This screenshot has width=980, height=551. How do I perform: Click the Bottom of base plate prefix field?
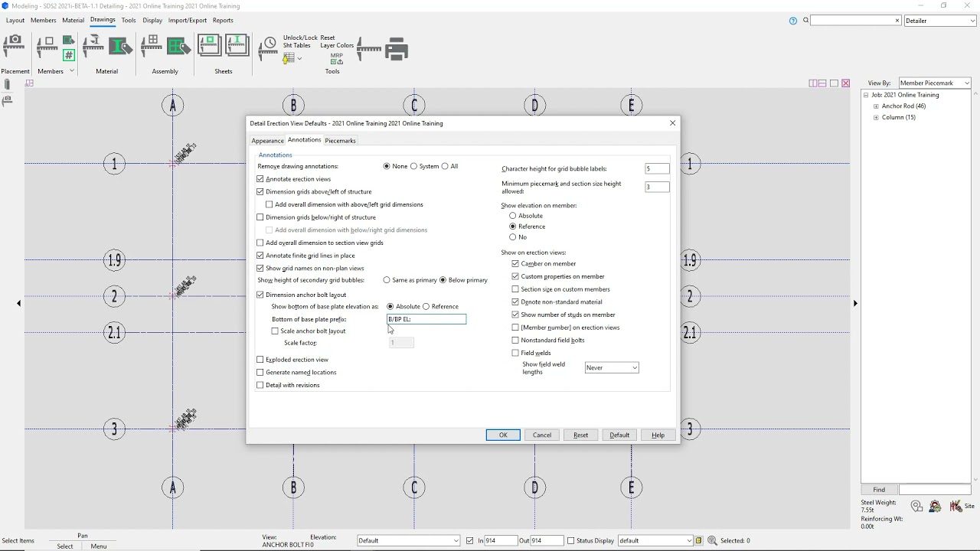[426, 319]
